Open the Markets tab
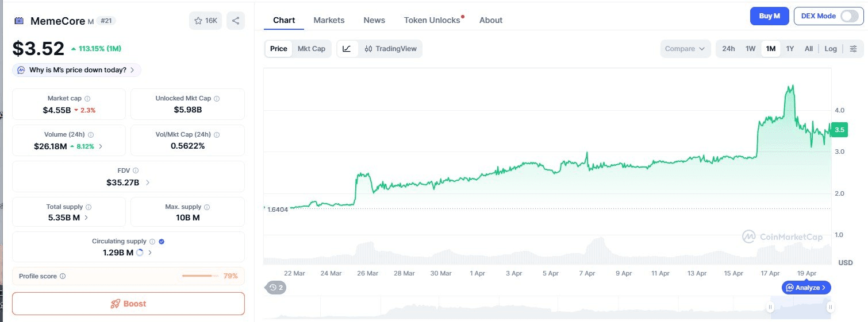This screenshot has width=868, height=322. coord(329,20)
